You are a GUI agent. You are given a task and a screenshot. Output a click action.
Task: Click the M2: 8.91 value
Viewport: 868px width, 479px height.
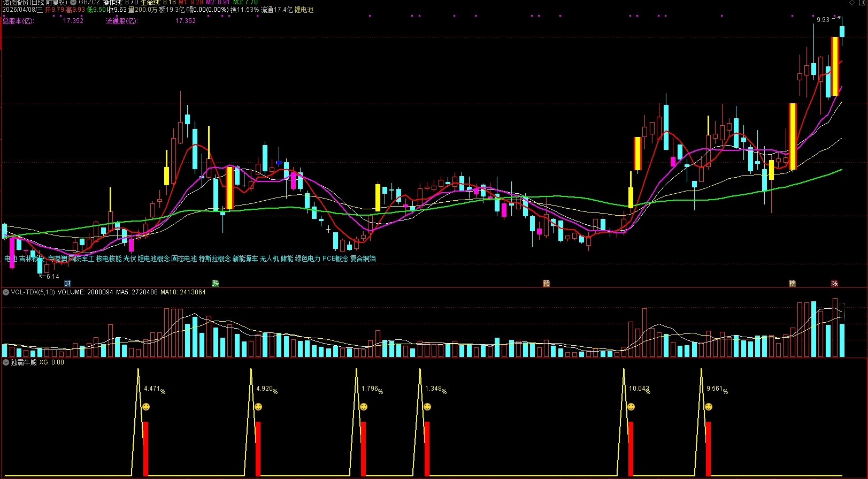pos(218,3)
